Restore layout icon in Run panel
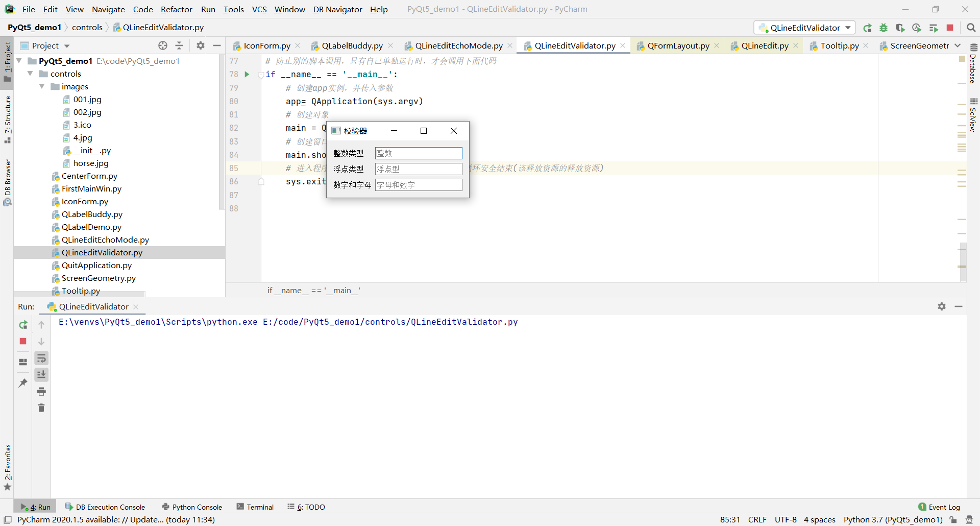980x526 pixels. point(23,362)
